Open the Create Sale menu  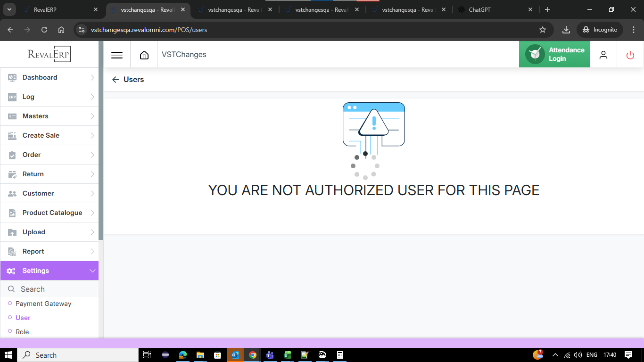(41, 135)
